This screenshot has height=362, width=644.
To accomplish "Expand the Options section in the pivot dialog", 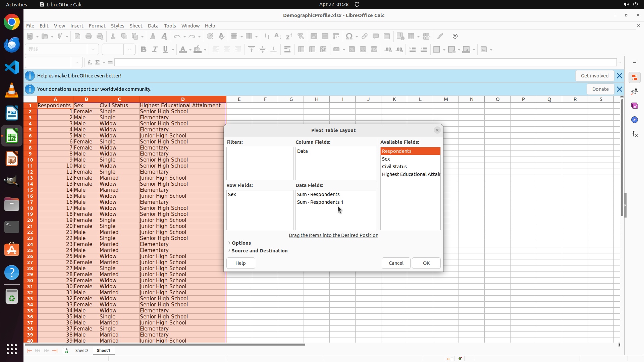I will [241, 243].
